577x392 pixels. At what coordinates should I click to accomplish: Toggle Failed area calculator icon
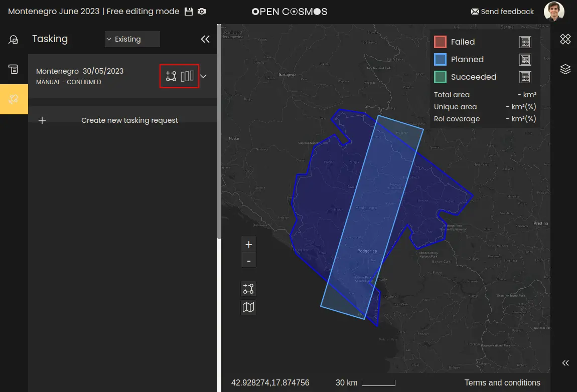pos(525,42)
